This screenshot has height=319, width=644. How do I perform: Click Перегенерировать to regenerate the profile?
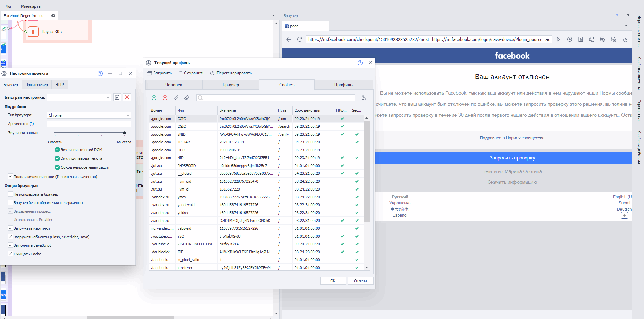click(x=231, y=73)
